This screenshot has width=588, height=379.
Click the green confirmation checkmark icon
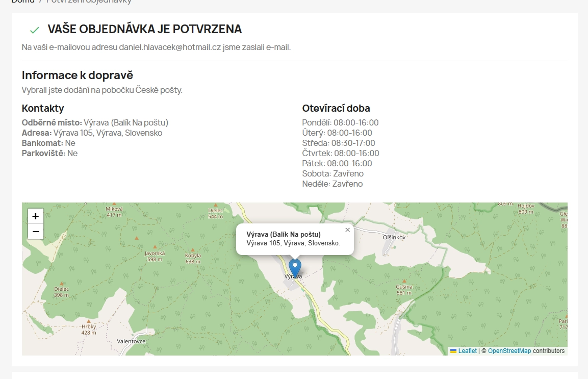click(34, 30)
